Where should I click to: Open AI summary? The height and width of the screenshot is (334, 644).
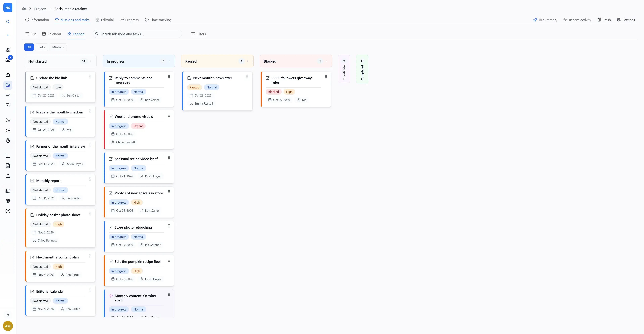point(545,20)
